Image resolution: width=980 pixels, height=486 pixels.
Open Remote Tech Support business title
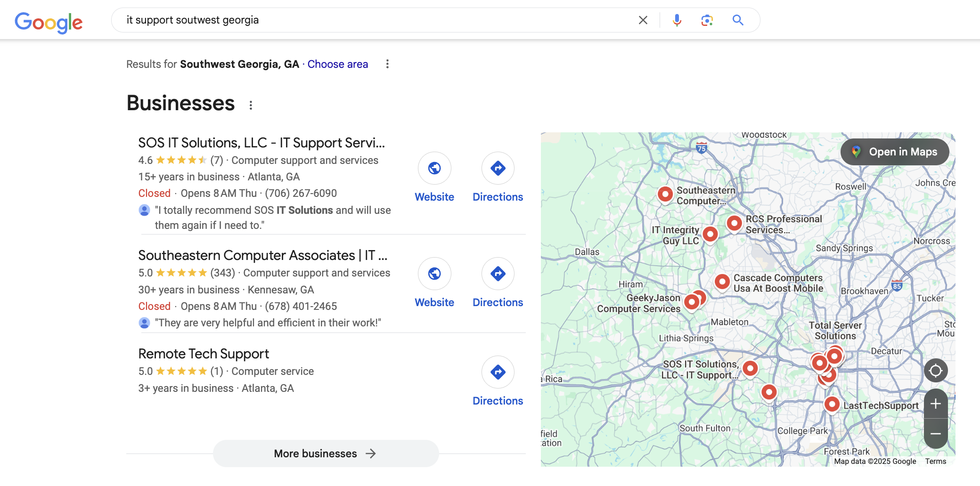pos(204,354)
